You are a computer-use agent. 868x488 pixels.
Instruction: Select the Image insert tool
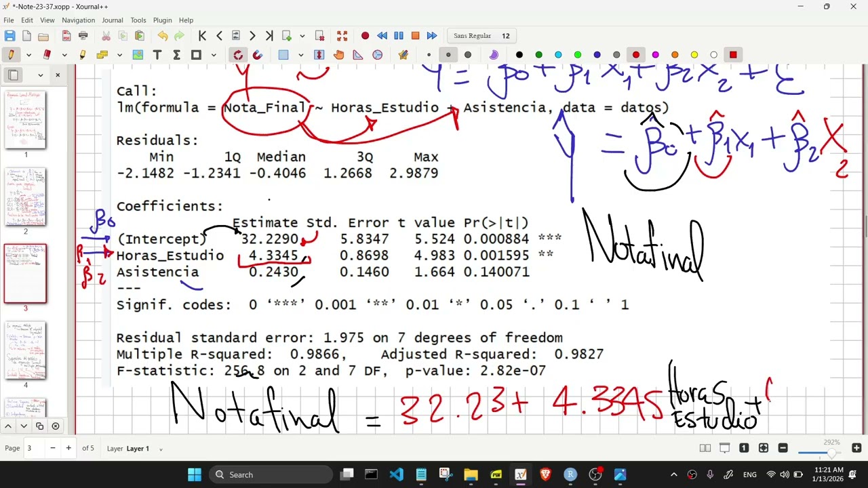click(x=138, y=55)
